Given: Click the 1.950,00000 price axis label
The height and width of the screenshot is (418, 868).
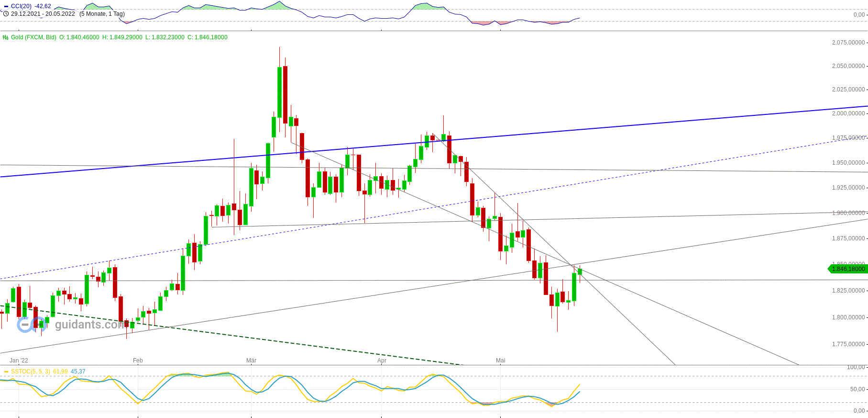Looking at the screenshot, I should (x=848, y=163).
